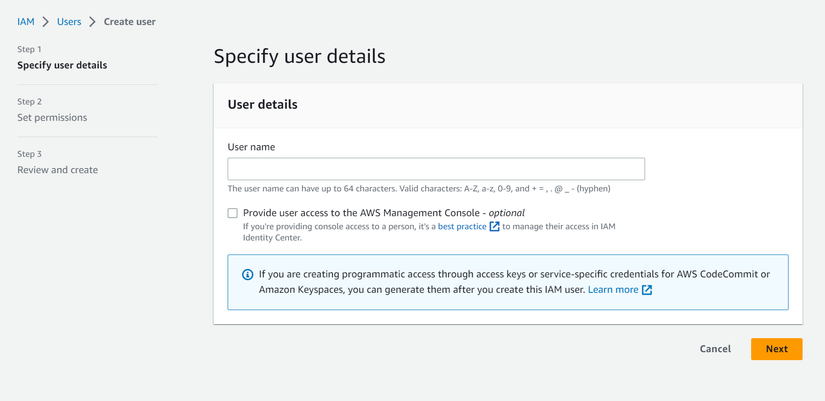Click the chevron before Create user breadcrumb

coord(92,21)
